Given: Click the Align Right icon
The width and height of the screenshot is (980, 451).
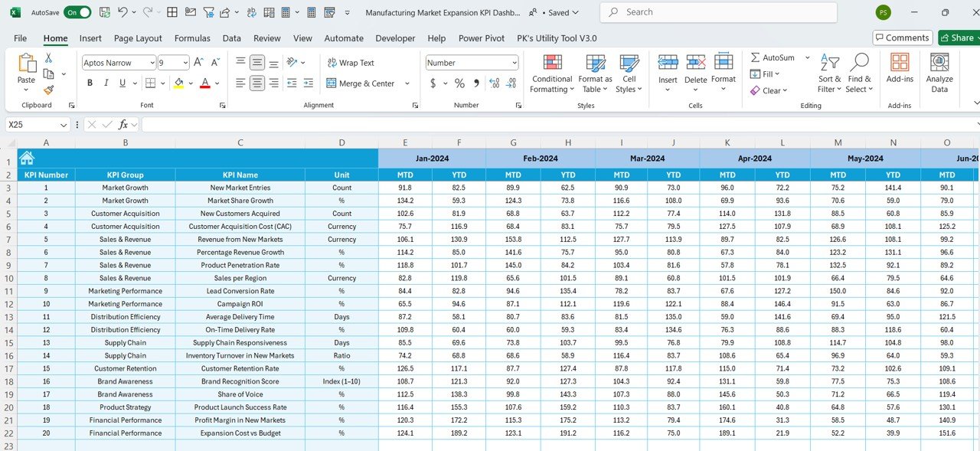Looking at the screenshot, I should (x=274, y=83).
